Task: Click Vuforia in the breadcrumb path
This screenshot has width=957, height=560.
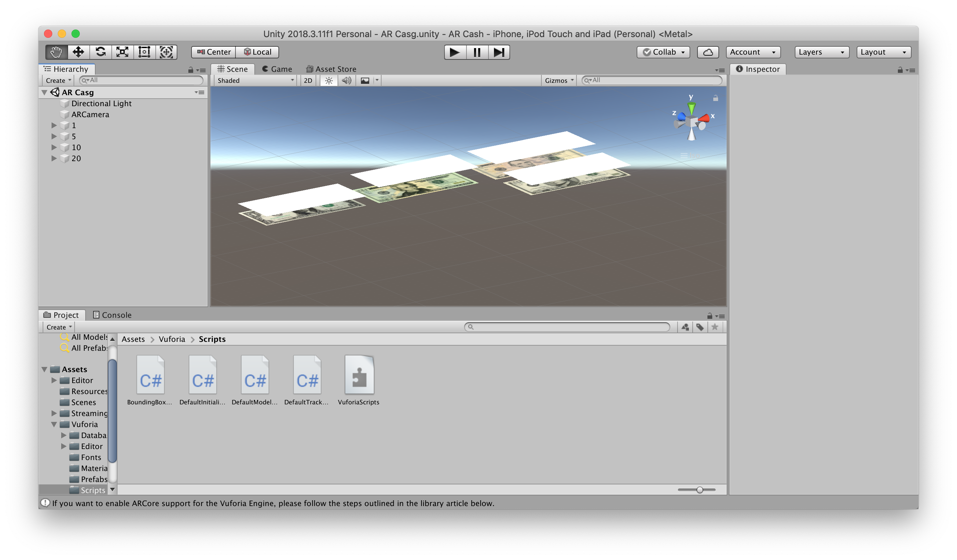Action: click(172, 339)
